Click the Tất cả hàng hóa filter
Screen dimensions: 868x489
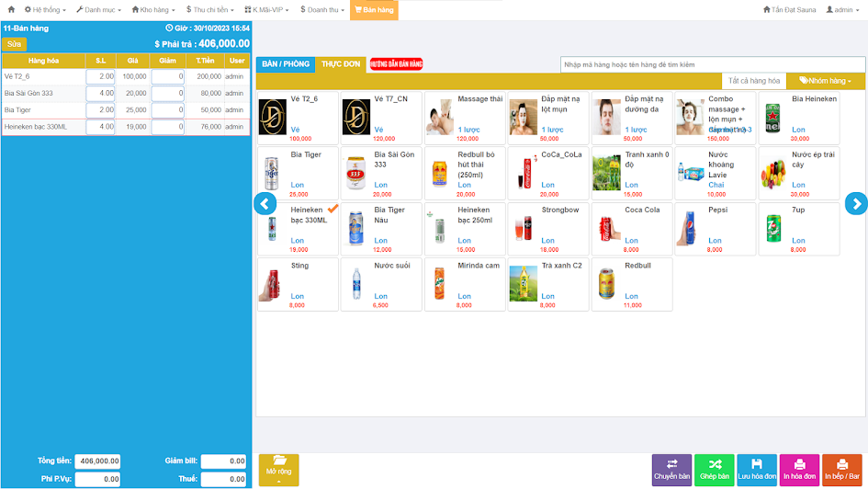click(754, 81)
